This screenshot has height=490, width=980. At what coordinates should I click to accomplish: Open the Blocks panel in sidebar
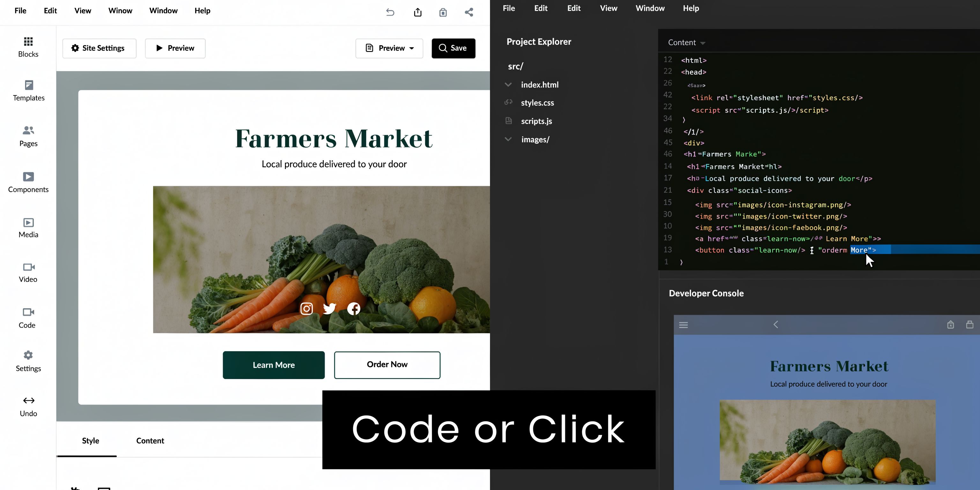tap(28, 46)
